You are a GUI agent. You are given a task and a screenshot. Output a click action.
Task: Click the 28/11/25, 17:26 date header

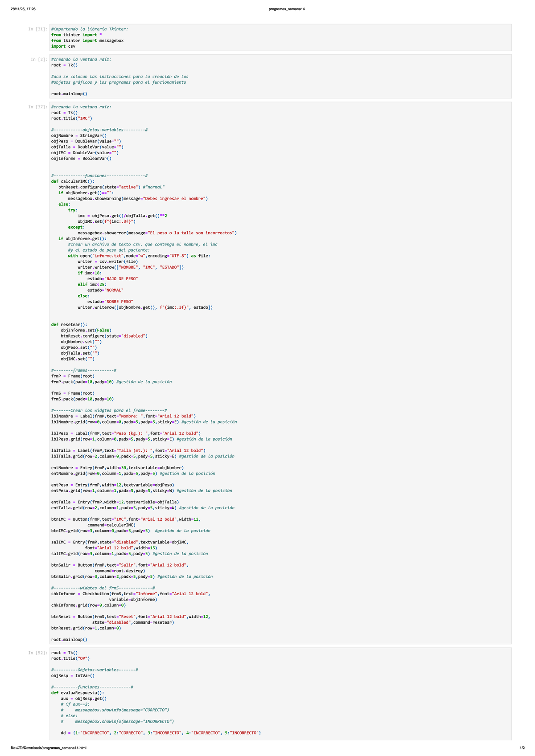[23, 9]
